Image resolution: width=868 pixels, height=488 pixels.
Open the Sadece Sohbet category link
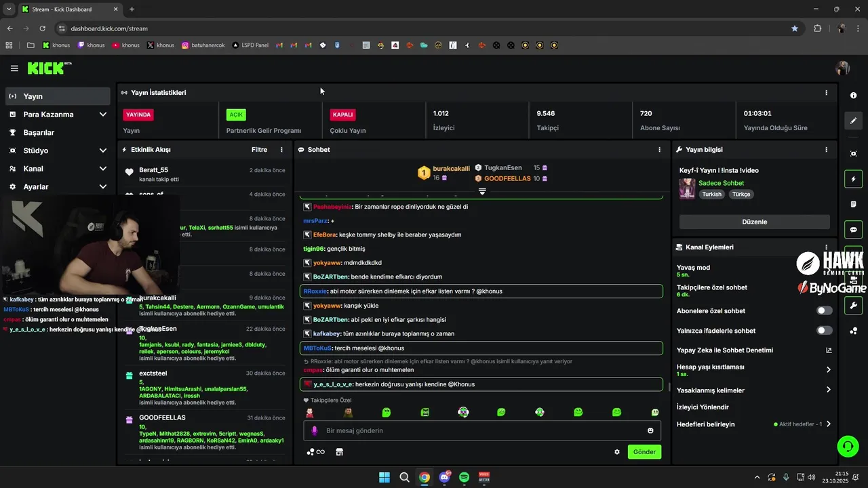click(721, 183)
